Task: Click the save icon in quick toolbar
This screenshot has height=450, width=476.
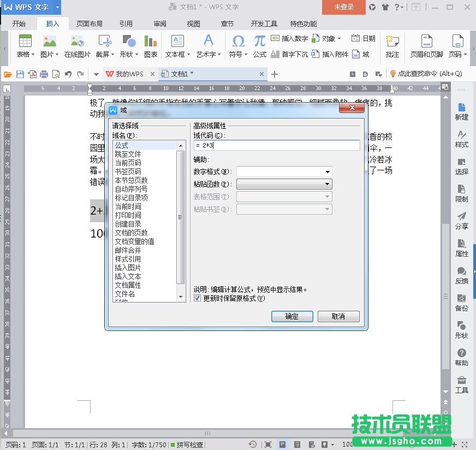Action: (20, 74)
